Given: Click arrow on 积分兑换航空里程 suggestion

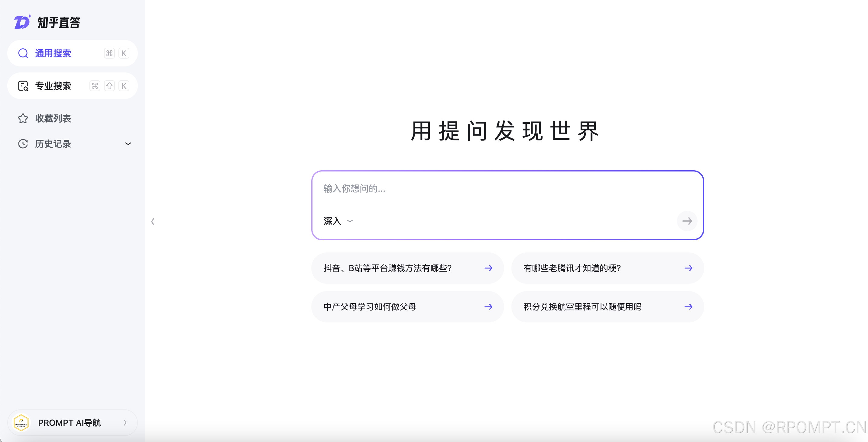Looking at the screenshot, I should [x=688, y=307].
